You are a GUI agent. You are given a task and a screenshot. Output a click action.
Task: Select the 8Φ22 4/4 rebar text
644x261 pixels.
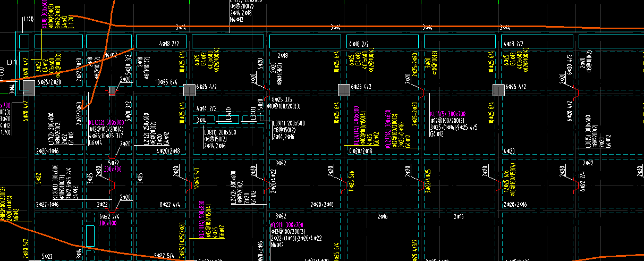(x=170, y=204)
